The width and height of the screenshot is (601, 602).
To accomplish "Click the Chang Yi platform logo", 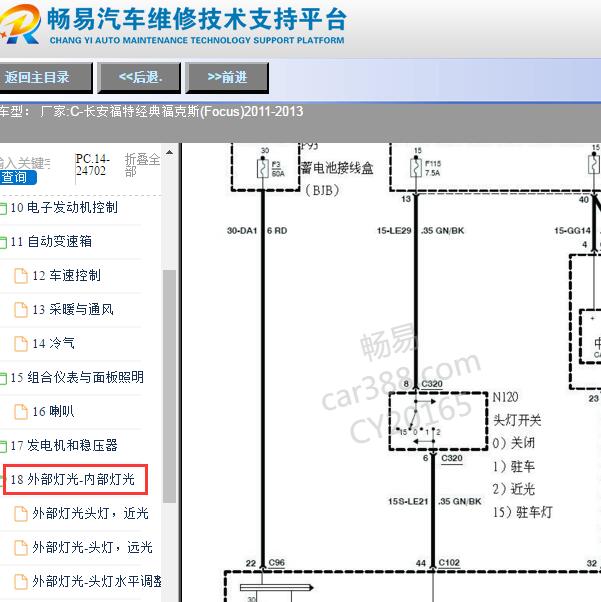I will pyautogui.click(x=20, y=24).
